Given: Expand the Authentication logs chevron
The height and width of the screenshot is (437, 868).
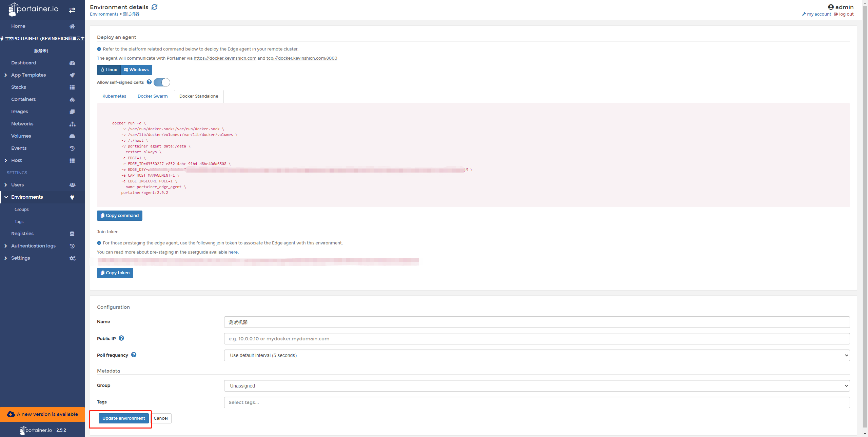Looking at the screenshot, I should [x=6, y=246].
